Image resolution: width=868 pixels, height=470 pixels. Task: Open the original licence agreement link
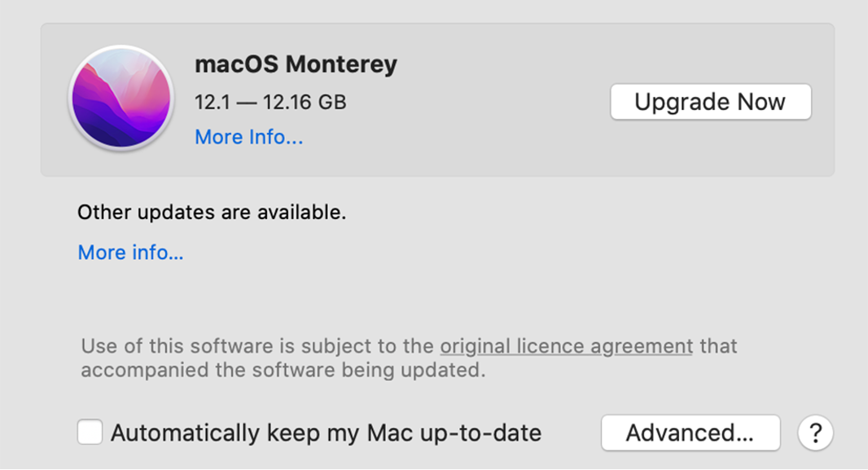pyautogui.click(x=566, y=346)
